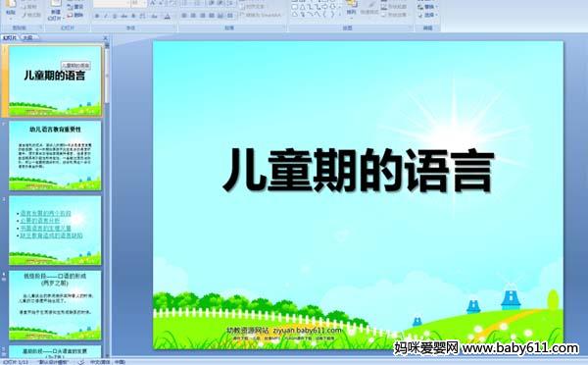Apply text shadow with the S icon
Viewport: 588px width, 365px height.
(133, 16)
